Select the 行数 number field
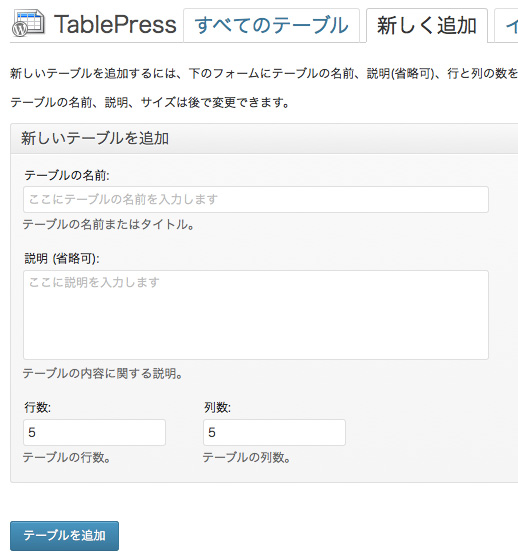The image size is (518, 558). (94, 432)
